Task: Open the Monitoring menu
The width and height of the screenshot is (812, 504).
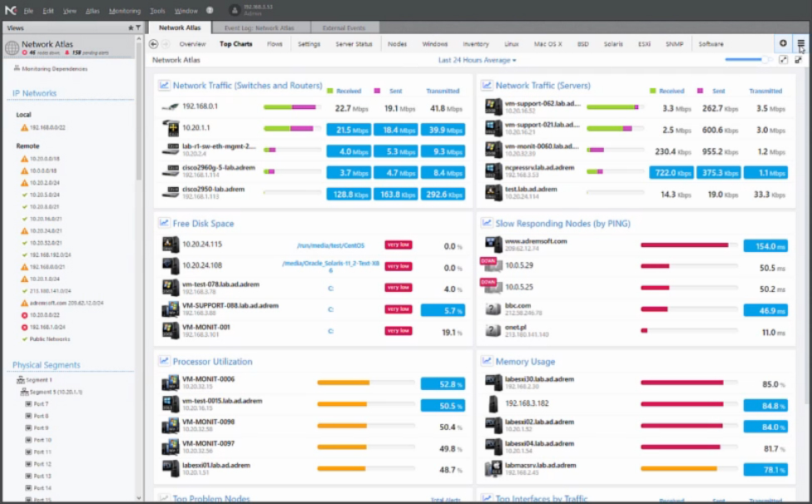Action: (x=124, y=11)
